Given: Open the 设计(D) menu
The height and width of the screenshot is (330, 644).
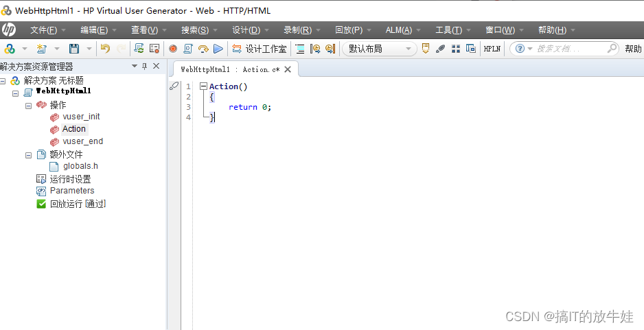Looking at the screenshot, I should point(250,30).
